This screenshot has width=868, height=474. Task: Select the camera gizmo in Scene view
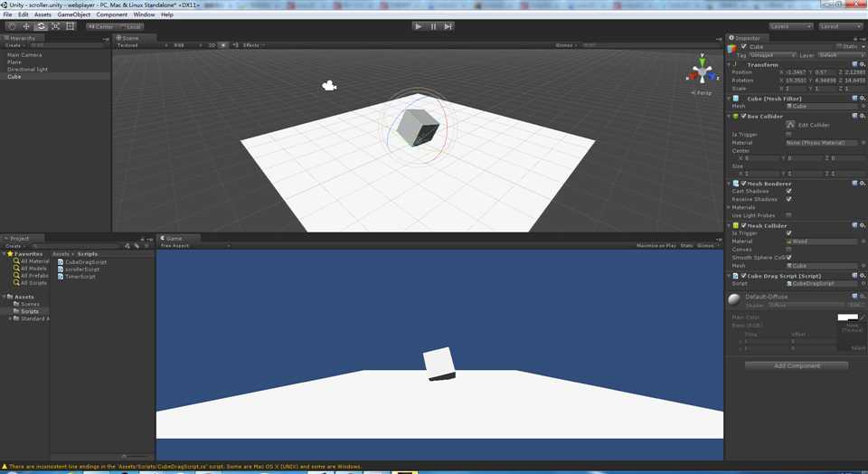pyautogui.click(x=329, y=85)
